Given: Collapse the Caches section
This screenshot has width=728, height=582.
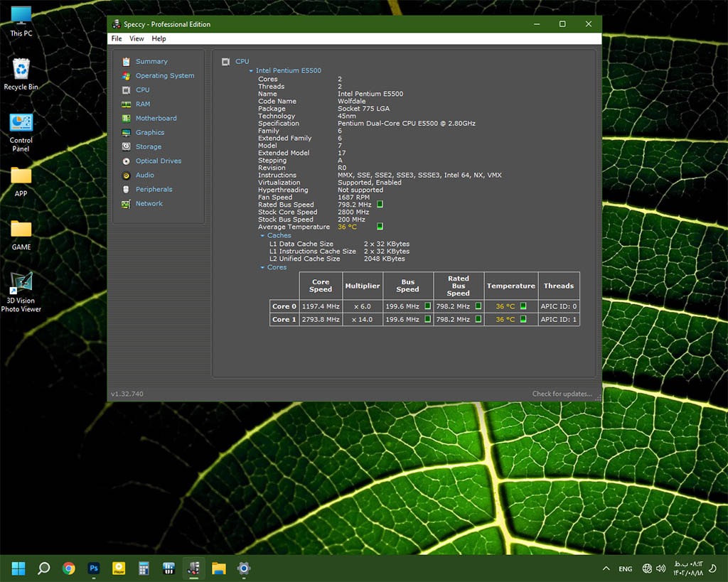Looking at the screenshot, I should (x=262, y=236).
